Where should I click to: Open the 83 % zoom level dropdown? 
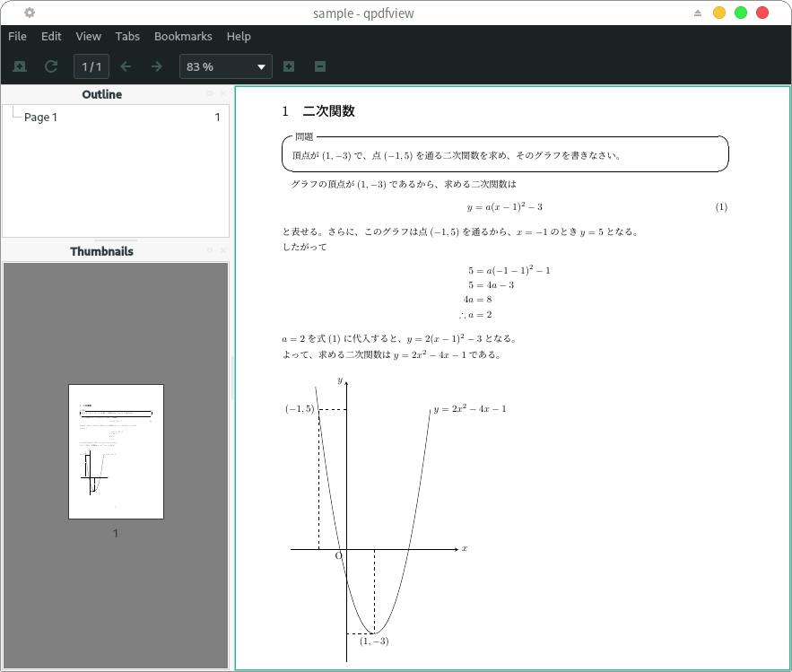(226, 66)
